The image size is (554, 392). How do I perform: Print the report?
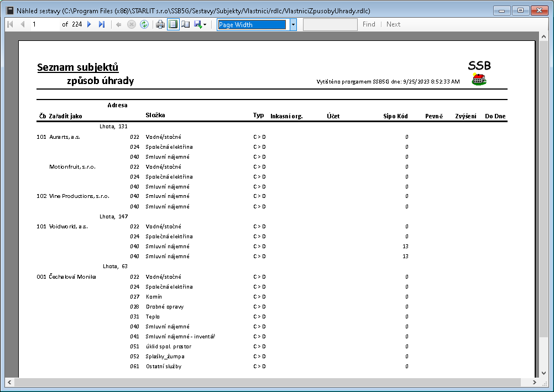160,24
